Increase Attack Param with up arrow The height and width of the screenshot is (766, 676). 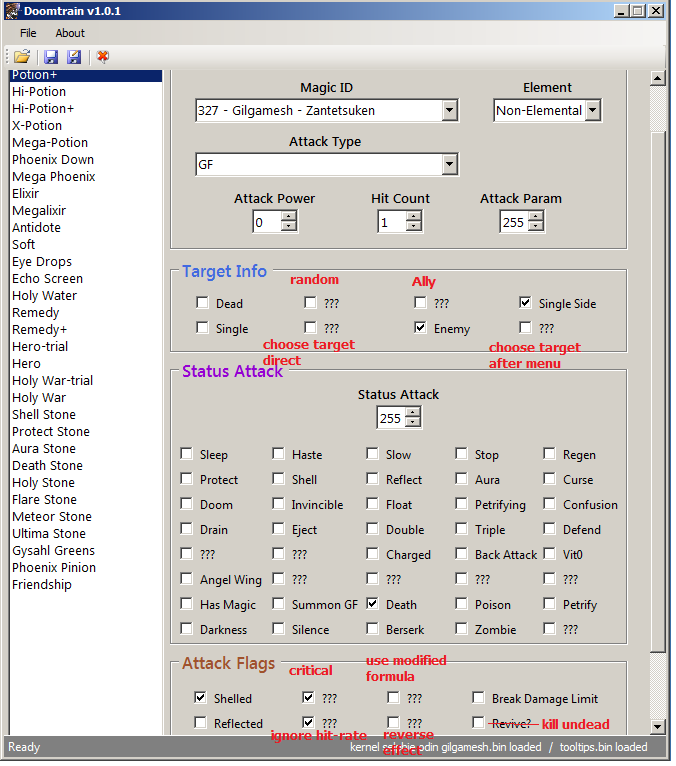tap(536, 217)
